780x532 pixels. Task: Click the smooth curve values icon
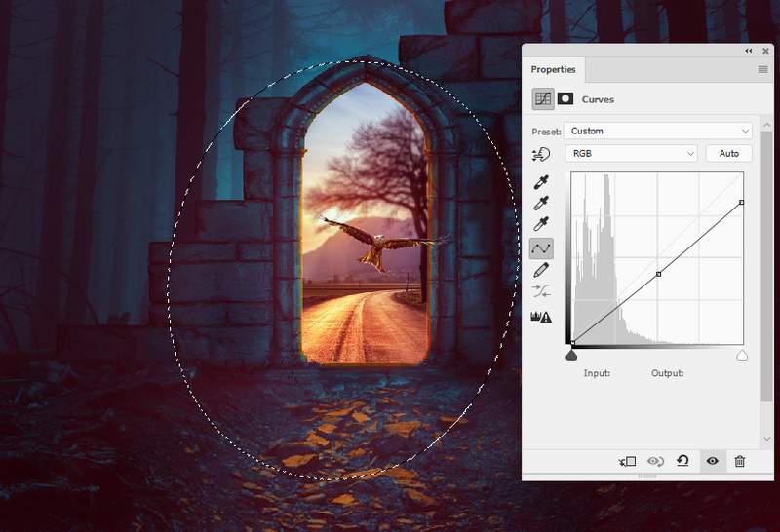(541, 291)
